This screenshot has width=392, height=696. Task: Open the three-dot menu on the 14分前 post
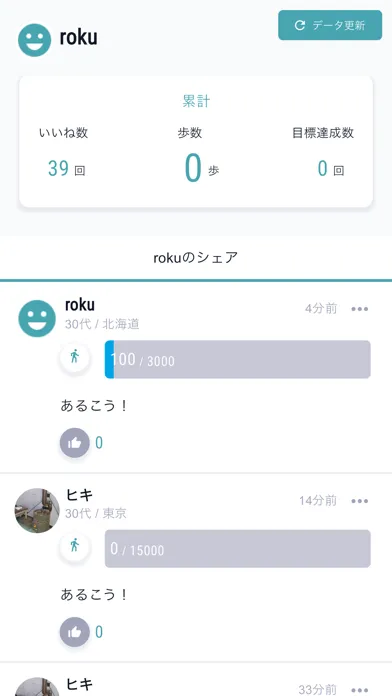click(x=360, y=501)
